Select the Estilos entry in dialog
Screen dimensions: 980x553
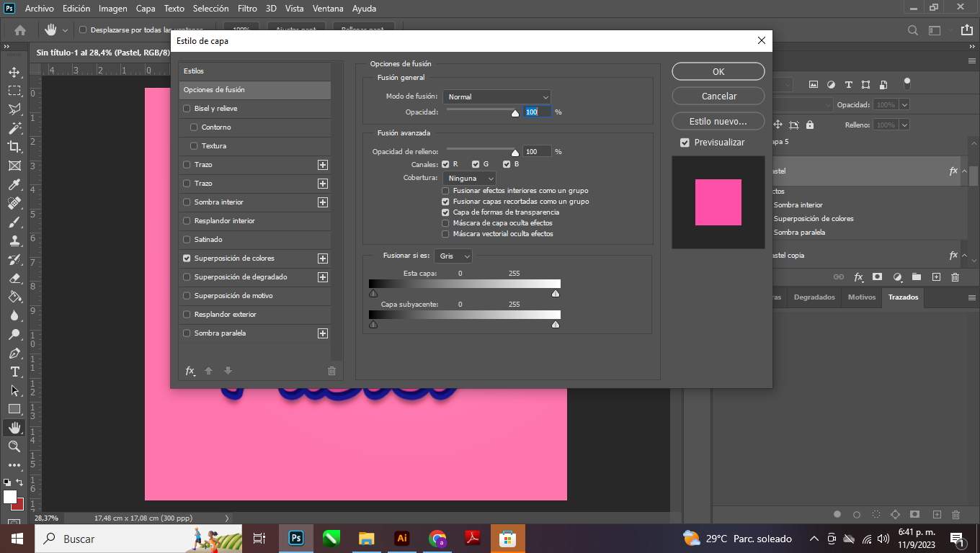pyautogui.click(x=255, y=71)
